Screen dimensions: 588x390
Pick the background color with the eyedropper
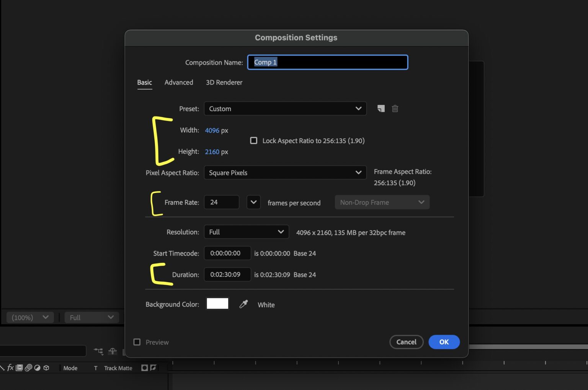tap(243, 304)
